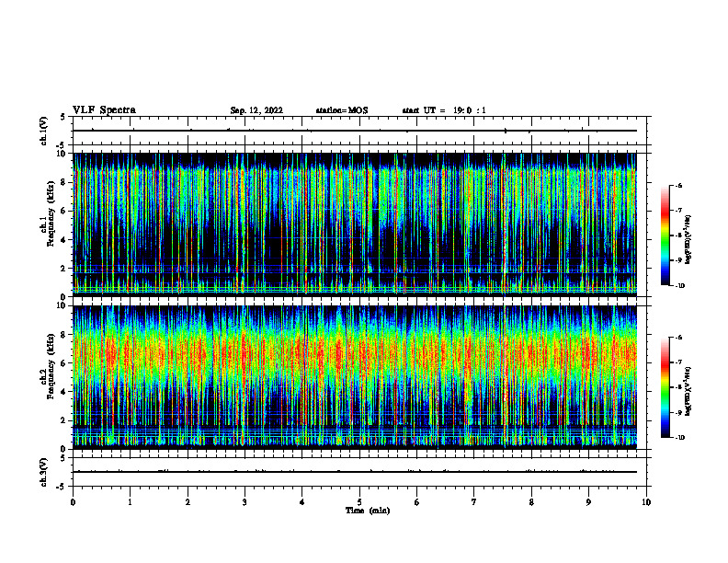Screen dimensions: 728x563
Task: Select the log(PSD) label beside ch.2 color bar
Action: pos(689,391)
